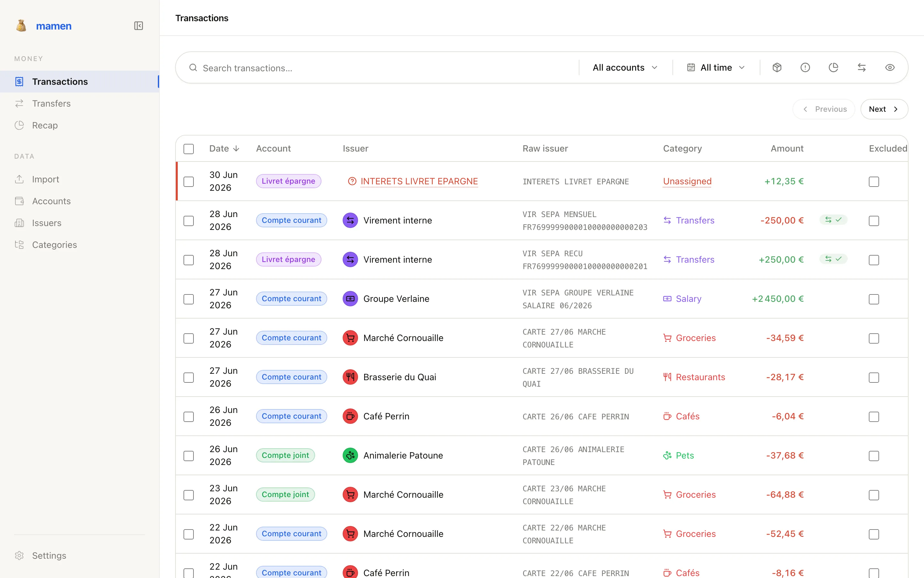The image size is (924, 578).
Task: Click the Groupe Verlaine issuer icon
Action: [350, 299]
